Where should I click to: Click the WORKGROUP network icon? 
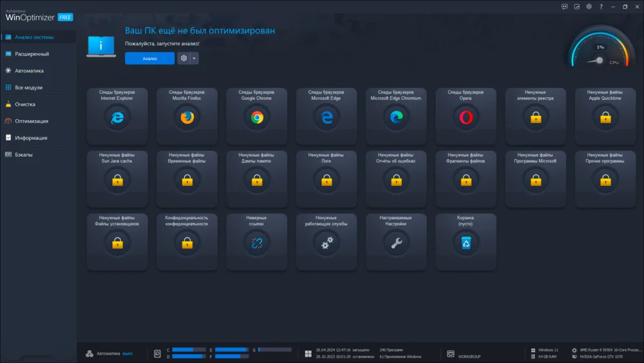pos(451,353)
